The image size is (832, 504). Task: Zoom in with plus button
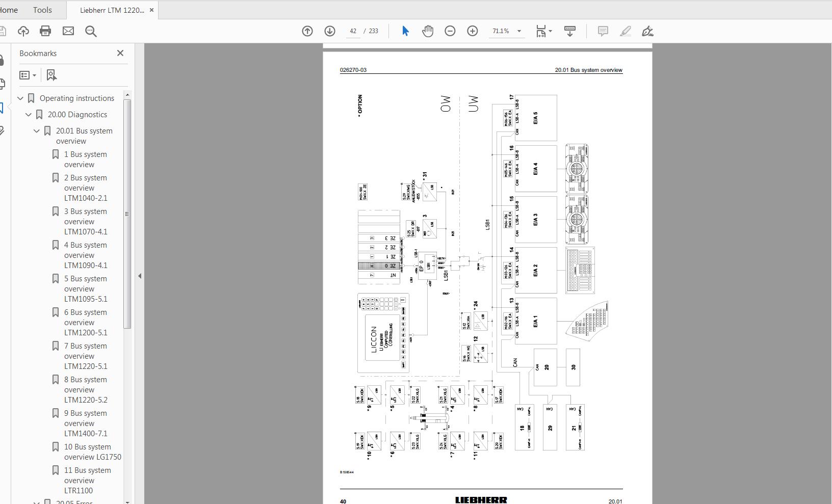(473, 31)
